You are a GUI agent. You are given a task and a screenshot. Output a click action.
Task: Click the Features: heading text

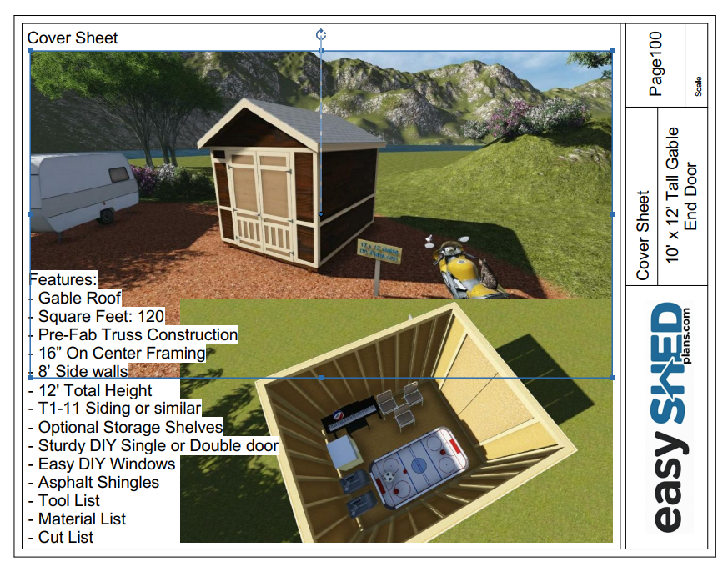click(x=63, y=279)
